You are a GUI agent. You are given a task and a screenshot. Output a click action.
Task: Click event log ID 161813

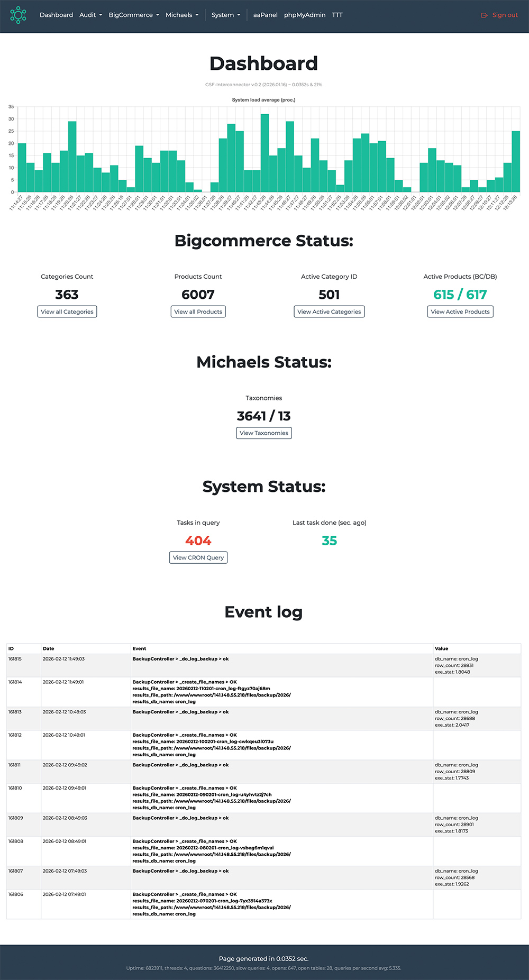point(15,712)
